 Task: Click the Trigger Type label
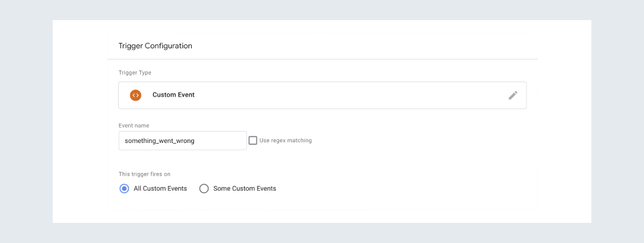tap(135, 72)
